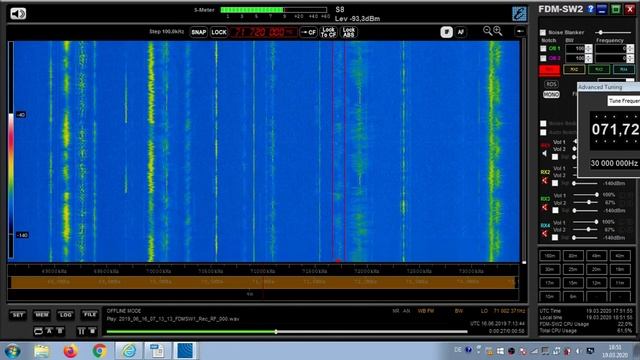Viewport: 640px width, 360px height.
Task: Open the MEM memory button
Action: (42, 315)
